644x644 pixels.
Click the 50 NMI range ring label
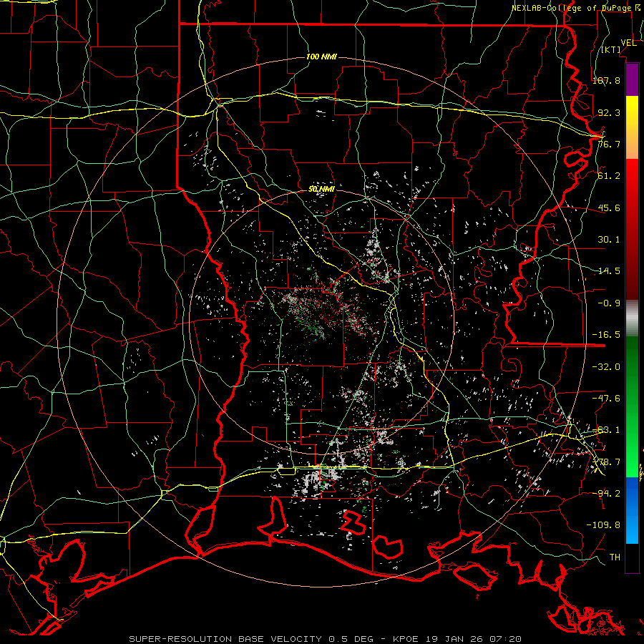[x=321, y=189]
